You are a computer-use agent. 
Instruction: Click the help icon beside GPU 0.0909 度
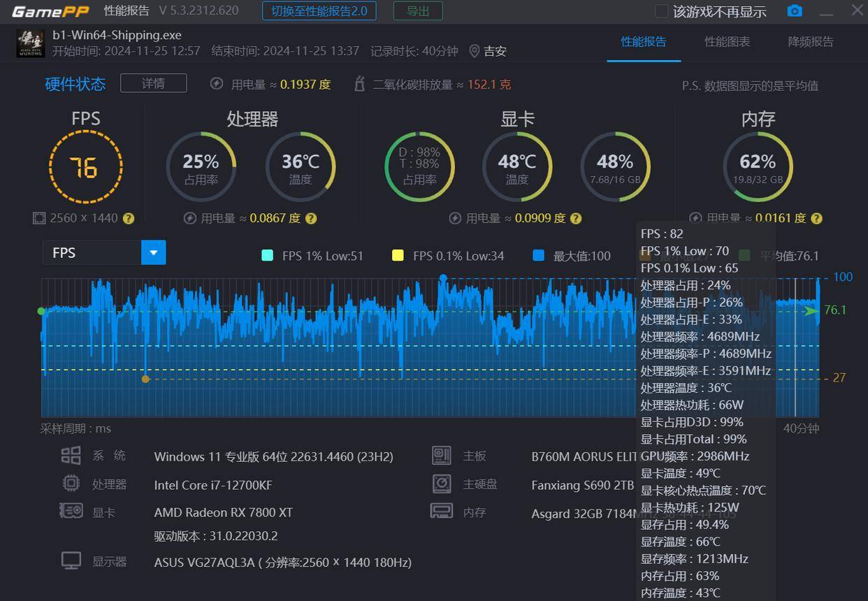pos(576,218)
